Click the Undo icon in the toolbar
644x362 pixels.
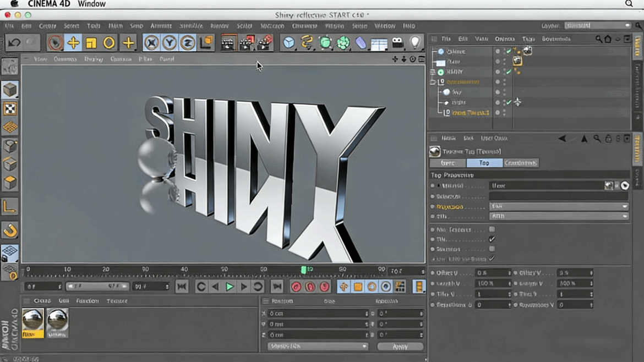tap(14, 42)
